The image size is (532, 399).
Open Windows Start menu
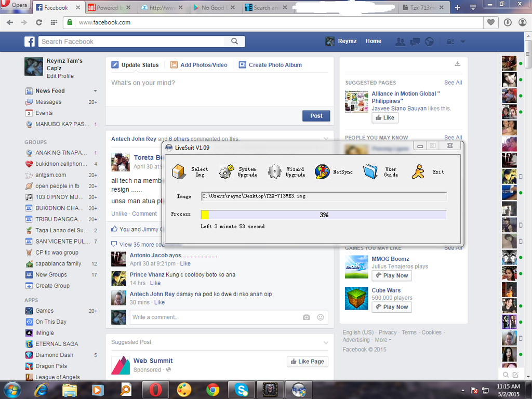click(x=12, y=390)
